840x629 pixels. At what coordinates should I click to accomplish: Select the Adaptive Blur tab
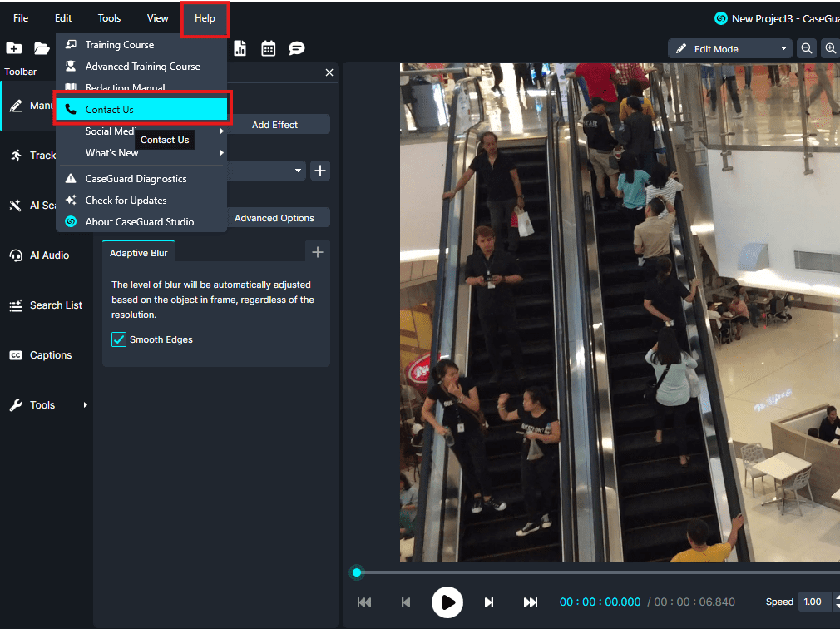click(139, 253)
